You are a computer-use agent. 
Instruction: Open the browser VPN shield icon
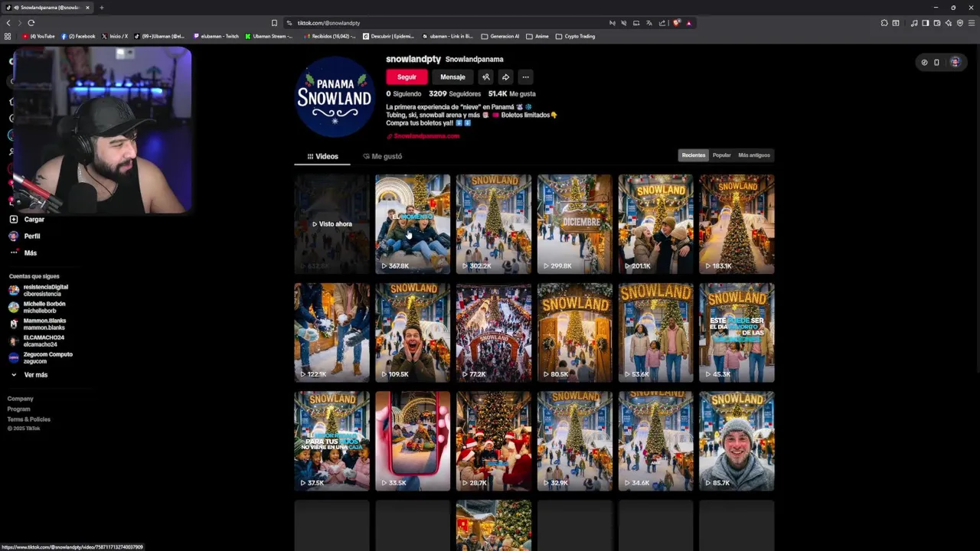pyautogui.click(x=960, y=23)
